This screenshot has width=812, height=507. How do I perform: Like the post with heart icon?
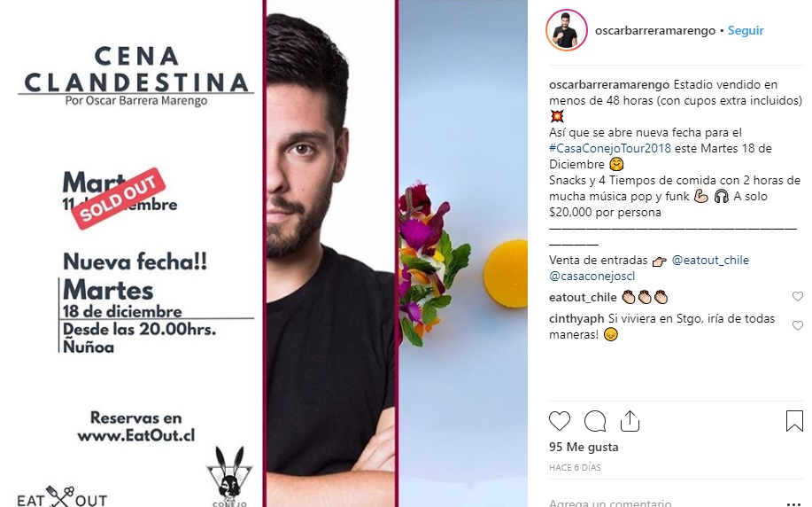click(560, 421)
